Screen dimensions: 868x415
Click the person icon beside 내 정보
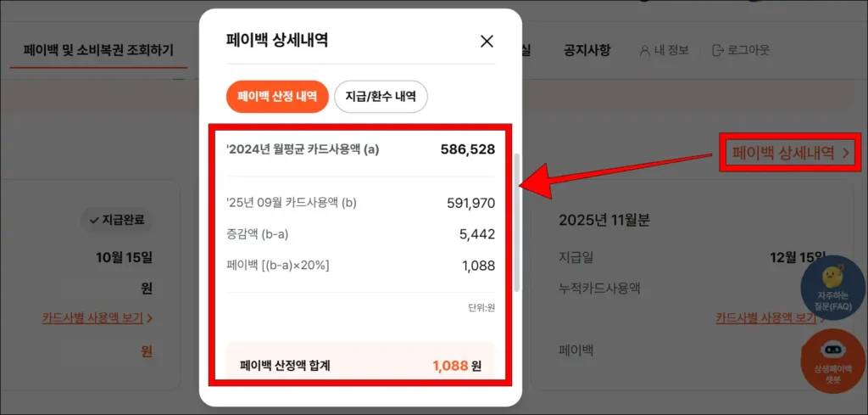click(646, 50)
